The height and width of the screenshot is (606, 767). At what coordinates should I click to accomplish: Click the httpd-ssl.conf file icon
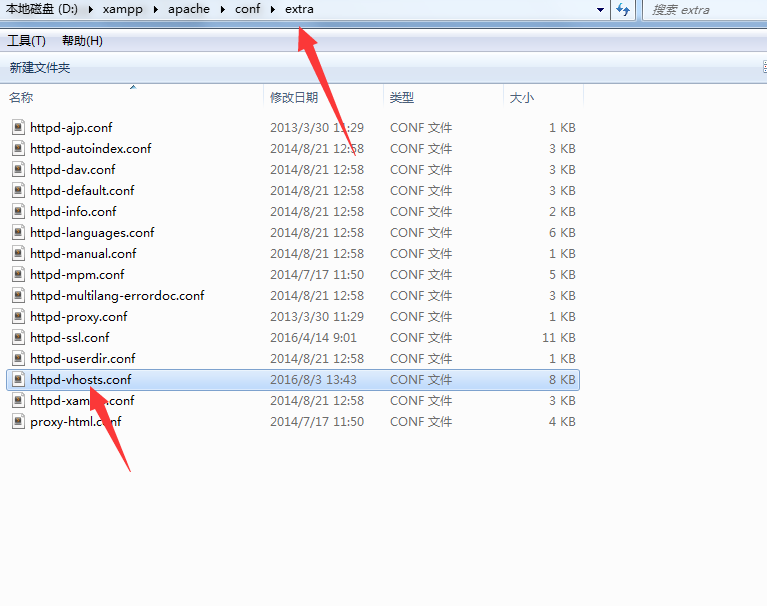[18, 337]
